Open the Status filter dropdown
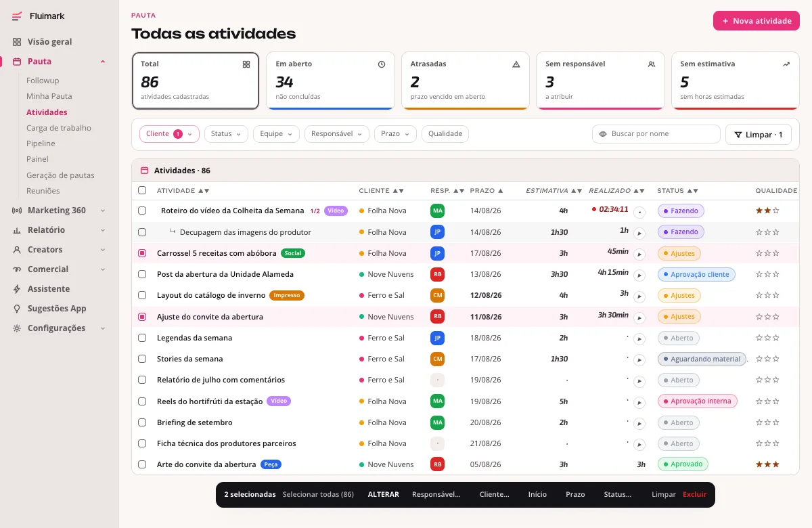This screenshot has width=812, height=528. point(226,134)
